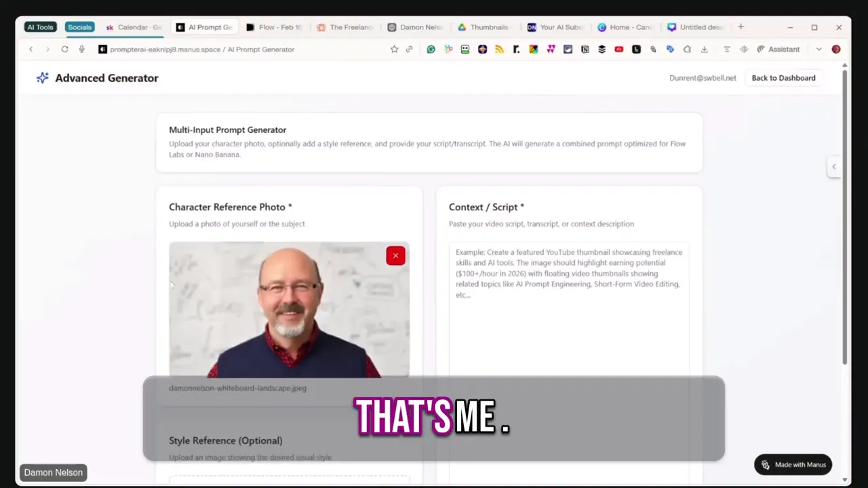Switch to the Calendar tab
The height and width of the screenshot is (488, 868).
(134, 27)
